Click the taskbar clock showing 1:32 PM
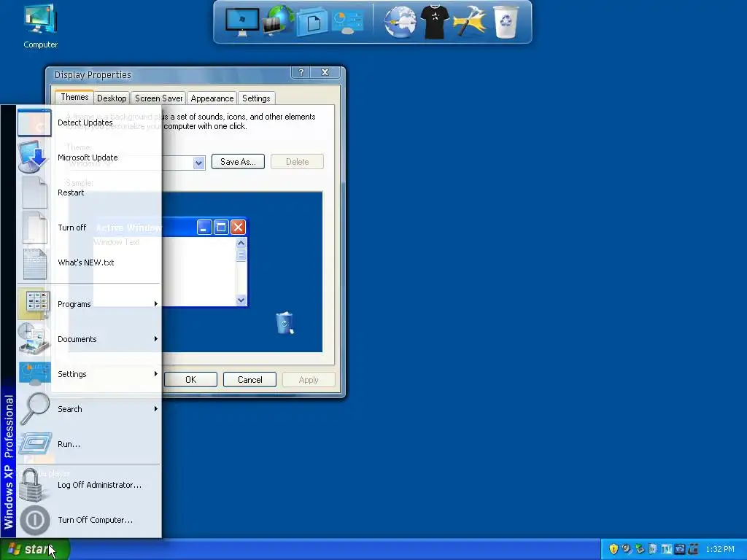 720,549
